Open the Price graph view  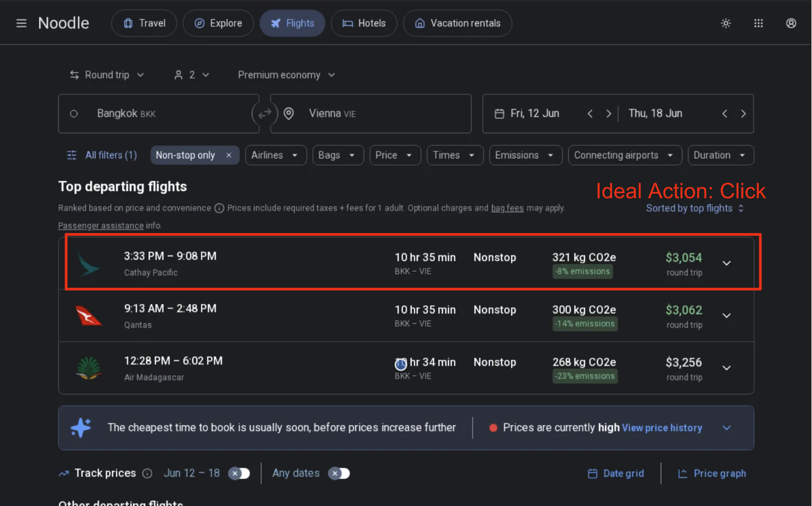coord(712,473)
